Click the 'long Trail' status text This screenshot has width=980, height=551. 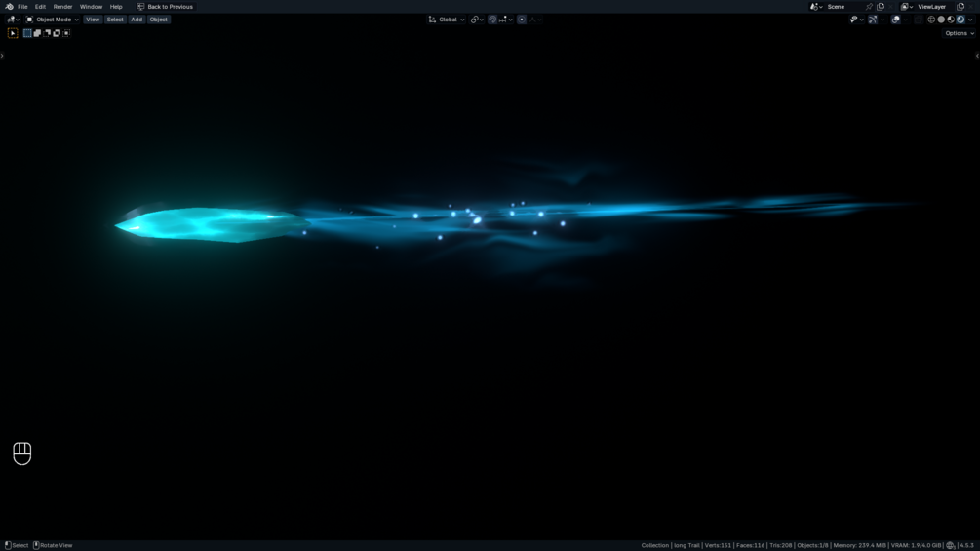(x=686, y=545)
